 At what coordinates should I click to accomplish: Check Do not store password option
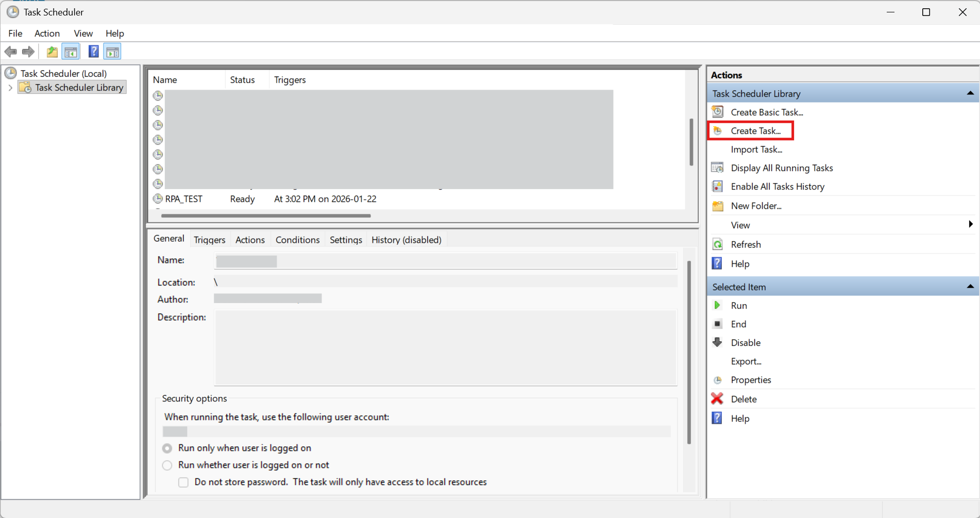point(183,482)
